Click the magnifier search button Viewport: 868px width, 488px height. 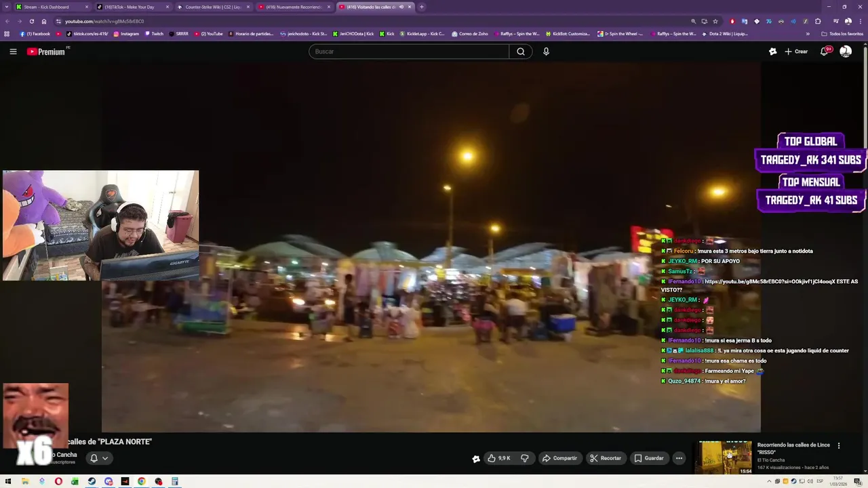(521, 52)
